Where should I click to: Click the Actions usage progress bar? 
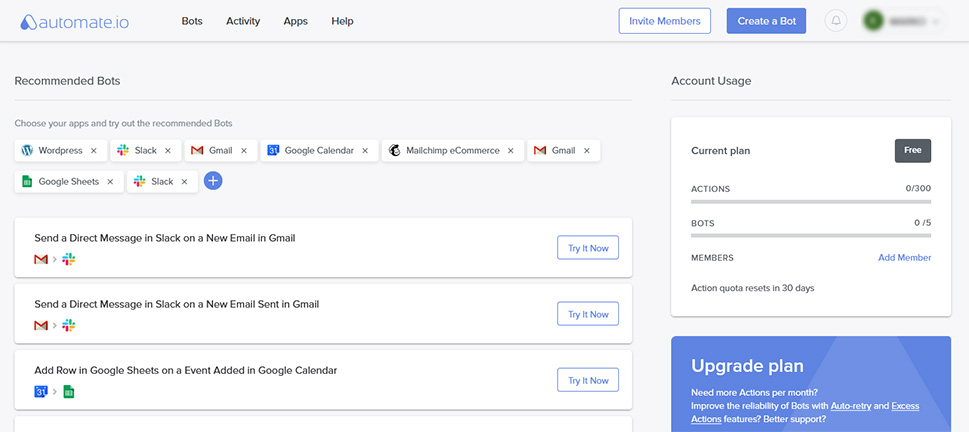811,201
